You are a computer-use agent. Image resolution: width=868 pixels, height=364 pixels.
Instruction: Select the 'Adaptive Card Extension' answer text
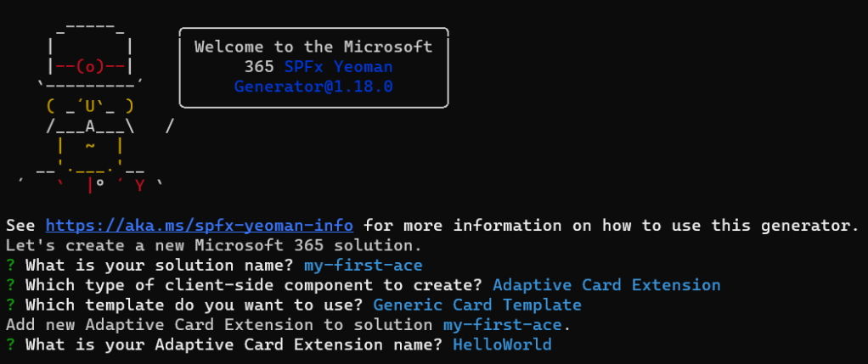click(606, 285)
